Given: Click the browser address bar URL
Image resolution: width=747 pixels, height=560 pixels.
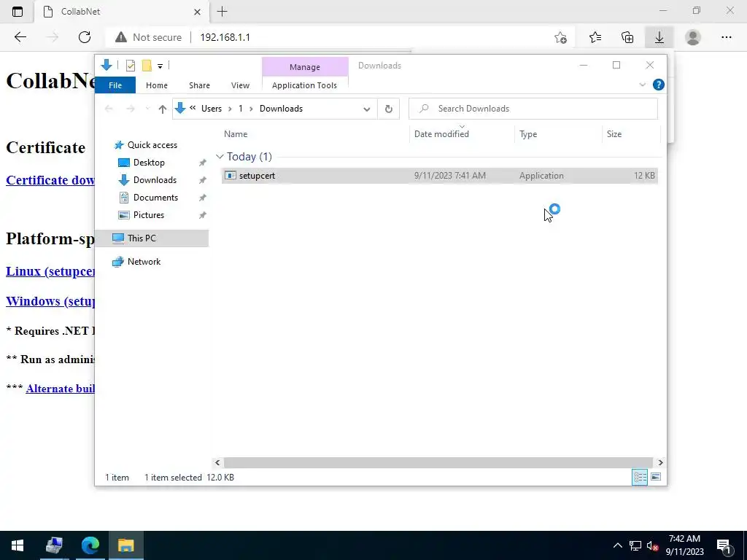Looking at the screenshot, I should click(225, 37).
